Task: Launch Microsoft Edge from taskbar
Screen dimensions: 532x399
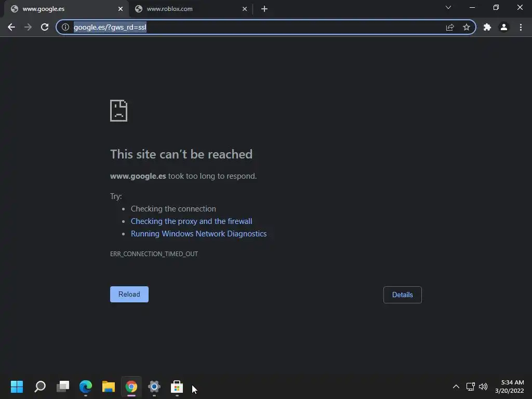Action: 86,387
